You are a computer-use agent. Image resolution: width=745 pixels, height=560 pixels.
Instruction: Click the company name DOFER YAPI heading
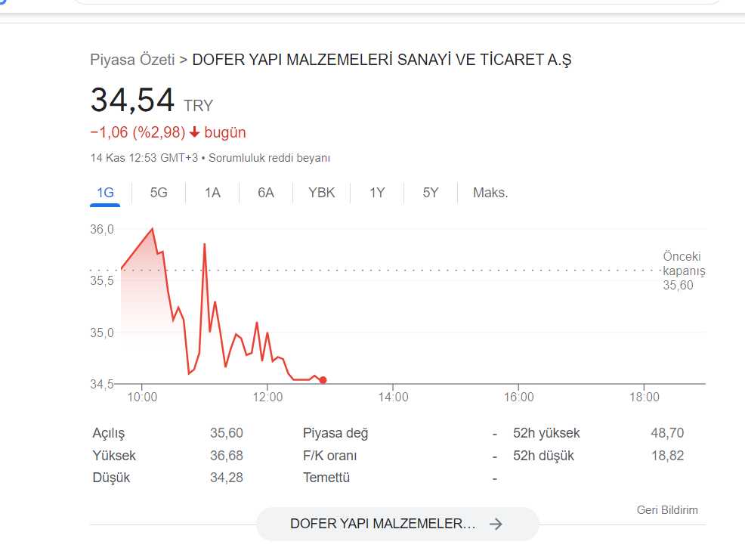382,60
